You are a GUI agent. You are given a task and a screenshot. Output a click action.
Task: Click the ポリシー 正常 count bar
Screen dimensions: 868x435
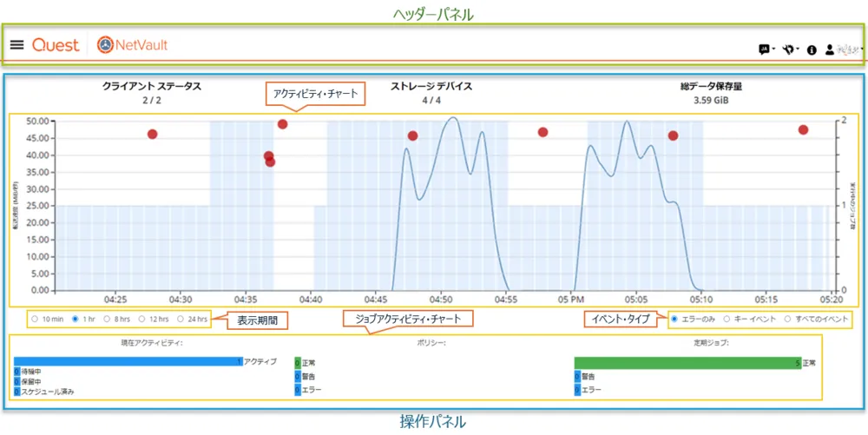[x=298, y=363]
